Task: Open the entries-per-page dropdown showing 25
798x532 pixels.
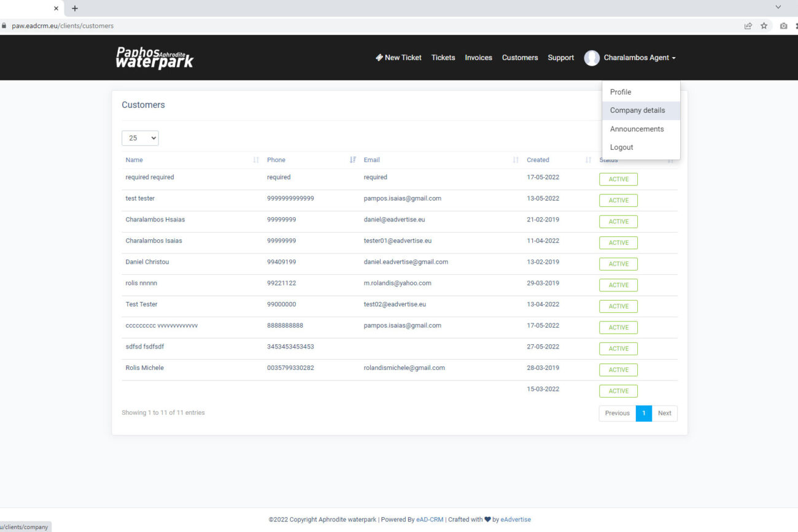Action: tap(140, 138)
